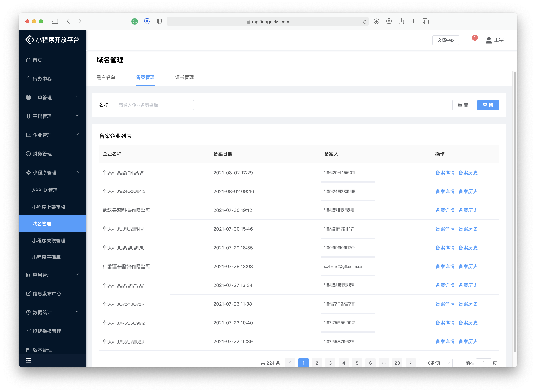Click the Safari share icon

coord(401,21)
